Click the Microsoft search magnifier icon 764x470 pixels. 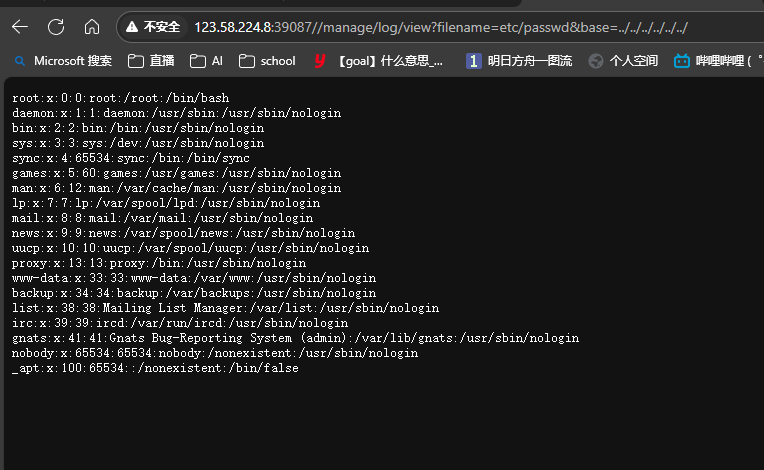(x=20, y=61)
